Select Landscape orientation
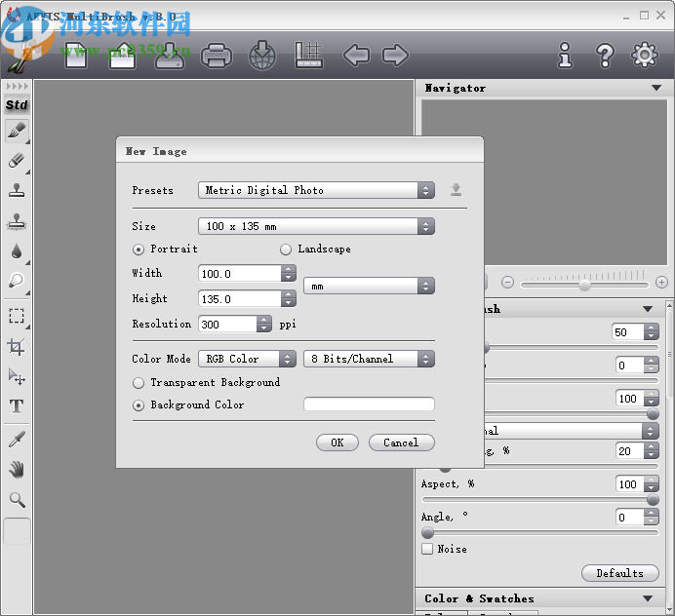Image resolution: width=675 pixels, height=616 pixels. pos(286,250)
